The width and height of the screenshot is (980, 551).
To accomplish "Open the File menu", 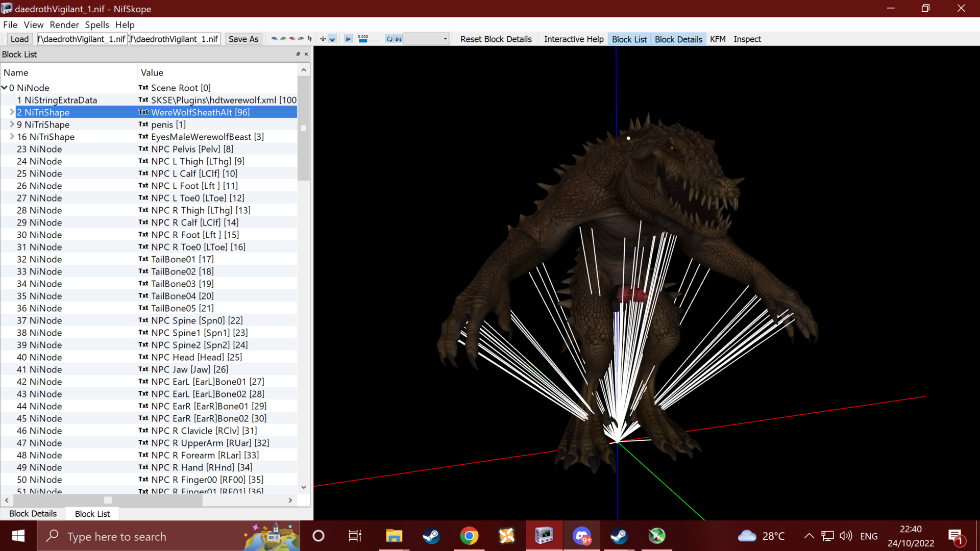I will 10,24.
